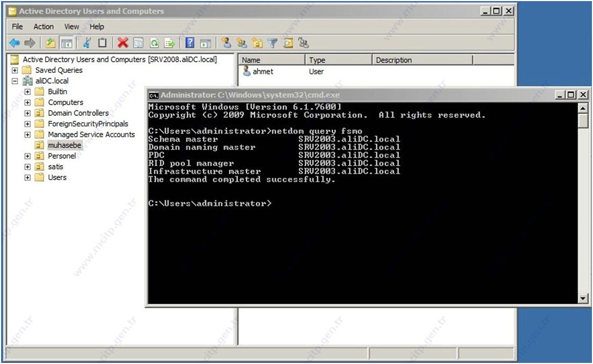The image size is (593, 364).
Task: Go up one level in the tree
Action: (x=50, y=43)
